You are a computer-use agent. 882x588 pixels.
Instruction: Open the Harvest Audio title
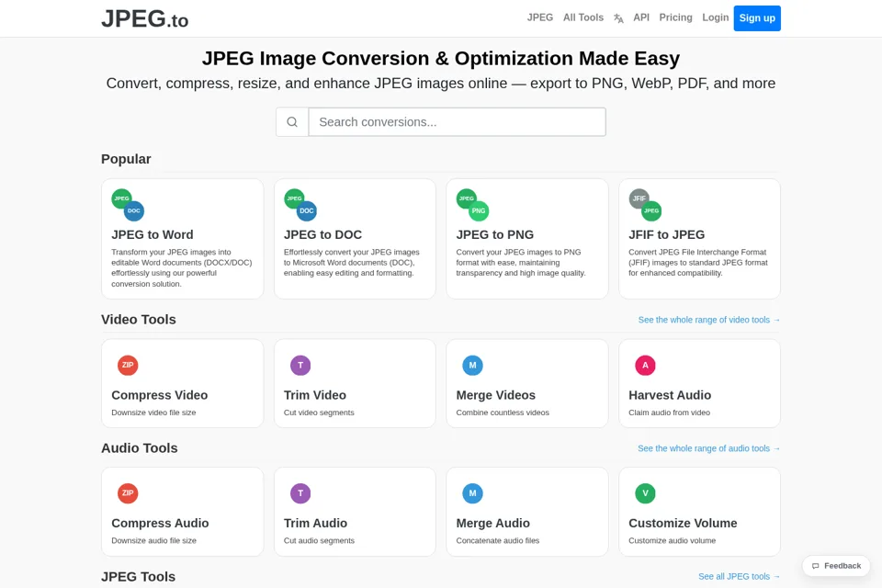(x=670, y=395)
